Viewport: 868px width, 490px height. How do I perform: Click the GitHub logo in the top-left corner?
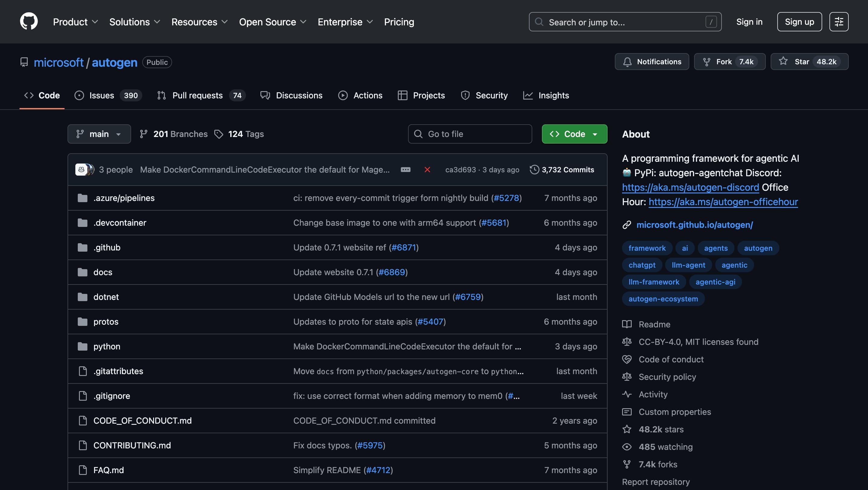(x=29, y=21)
